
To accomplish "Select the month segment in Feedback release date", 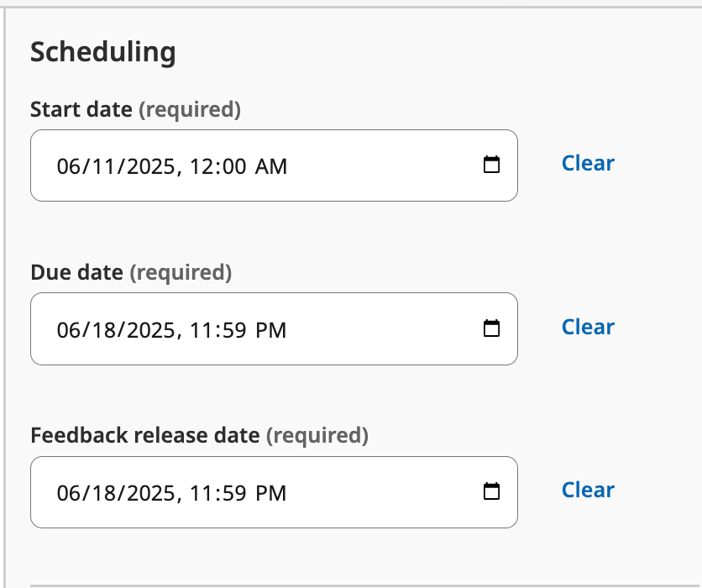I will point(68,493).
